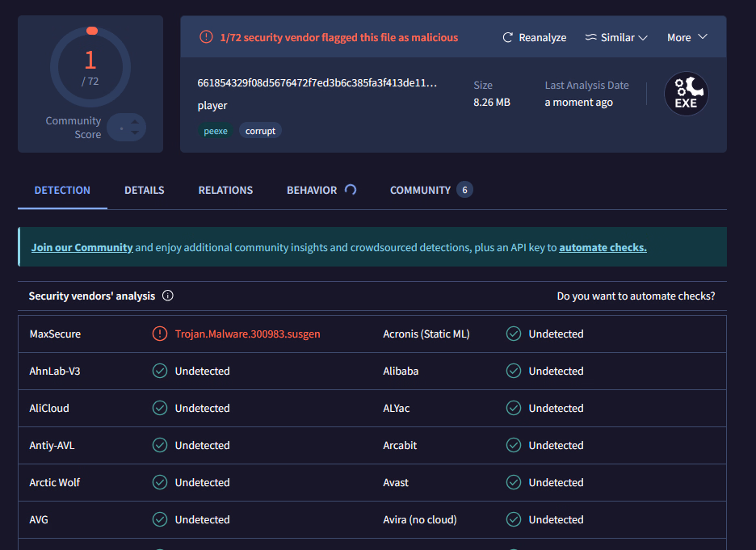Click the EXE file type icon
This screenshot has width=756, height=550.
pos(686,94)
